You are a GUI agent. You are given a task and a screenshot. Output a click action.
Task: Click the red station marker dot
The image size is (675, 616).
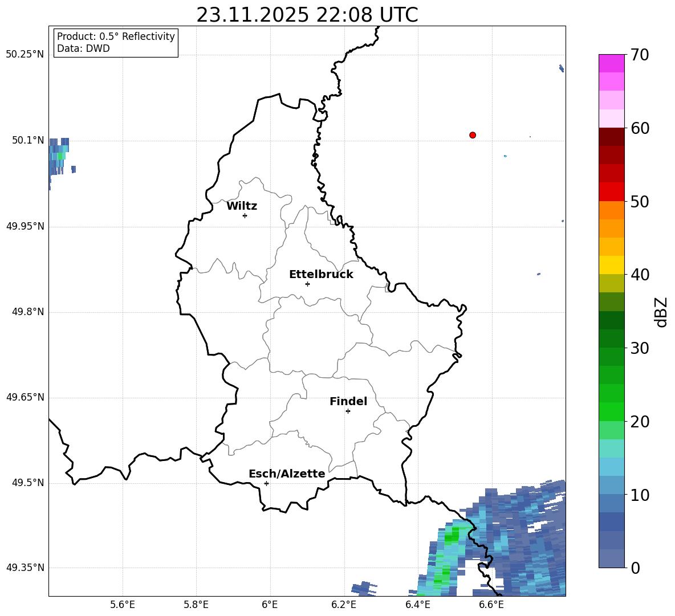pos(473,135)
